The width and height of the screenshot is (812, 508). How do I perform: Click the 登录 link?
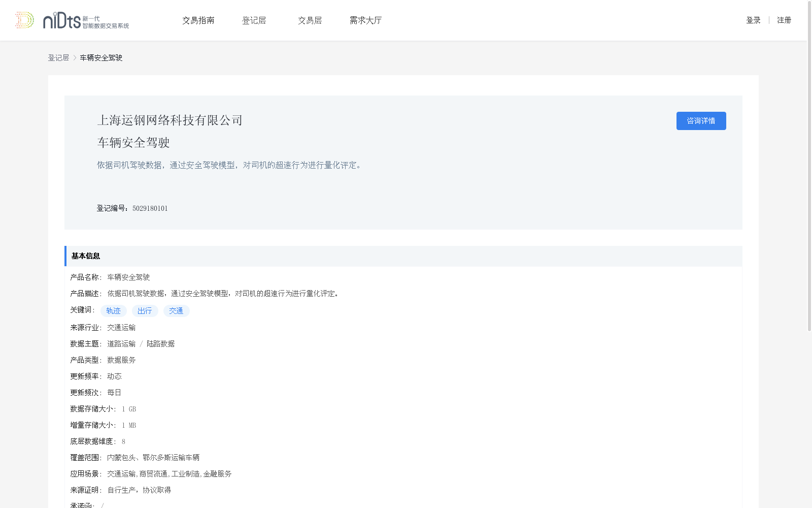753,20
